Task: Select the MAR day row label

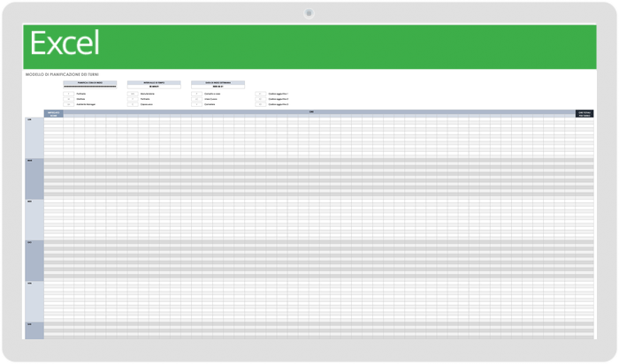Action: [x=34, y=179]
